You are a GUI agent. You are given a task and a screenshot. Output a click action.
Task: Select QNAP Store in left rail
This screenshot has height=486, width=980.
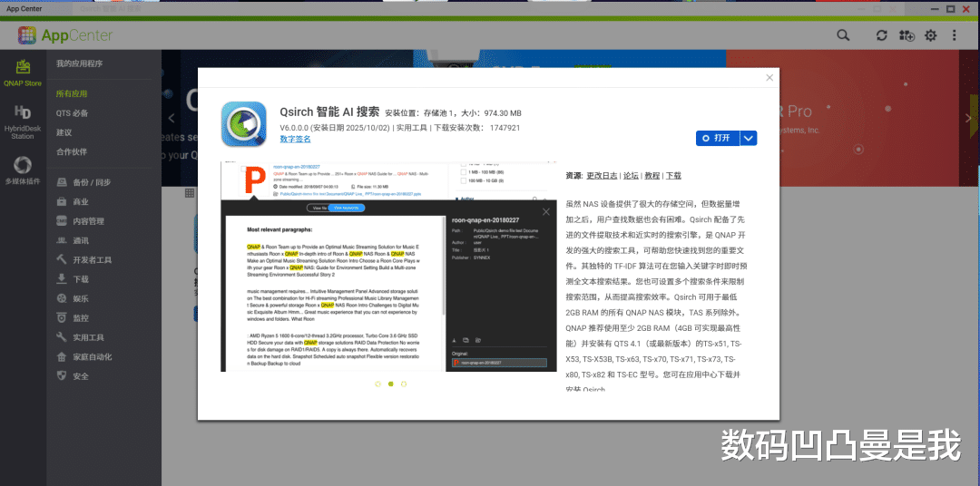[23, 73]
